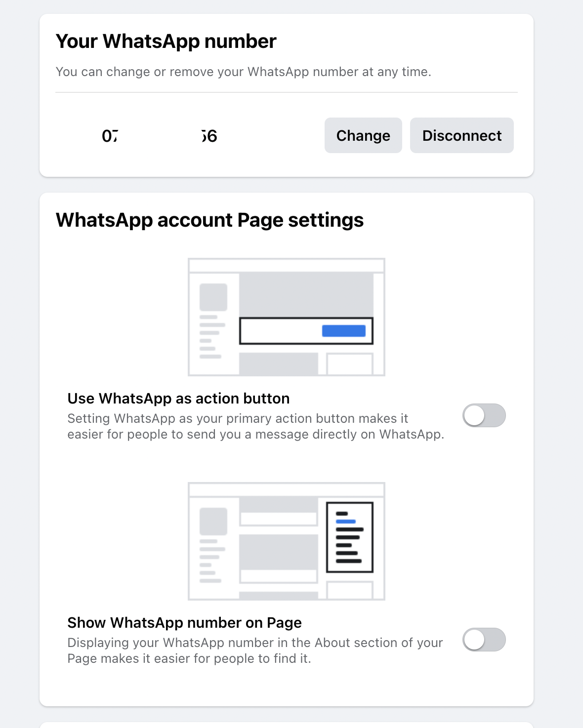Click the blue line in About box illustration
The height and width of the screenshot is (728, 583).
(346, 522)
